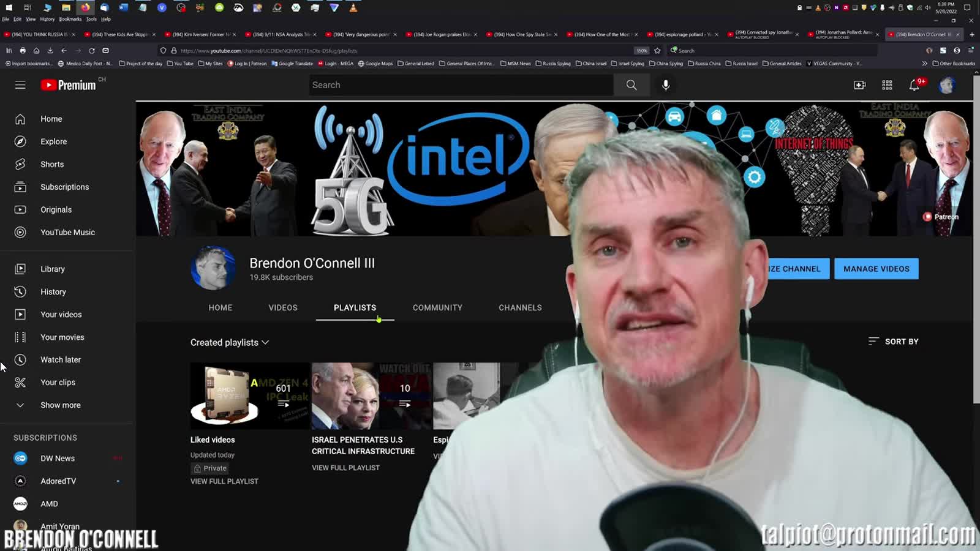This screenshot has height=551, width=980.
Task: Bookmark this page with star icon
Action: tap(657, 51)
